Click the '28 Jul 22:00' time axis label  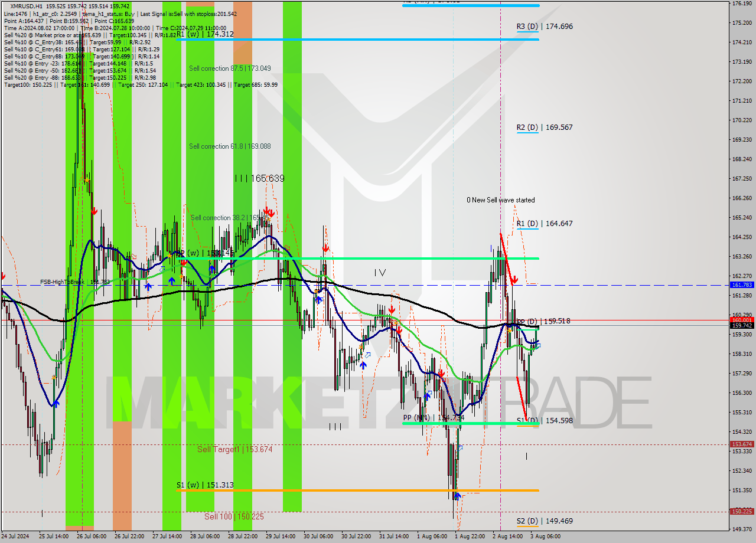point(242,537)
